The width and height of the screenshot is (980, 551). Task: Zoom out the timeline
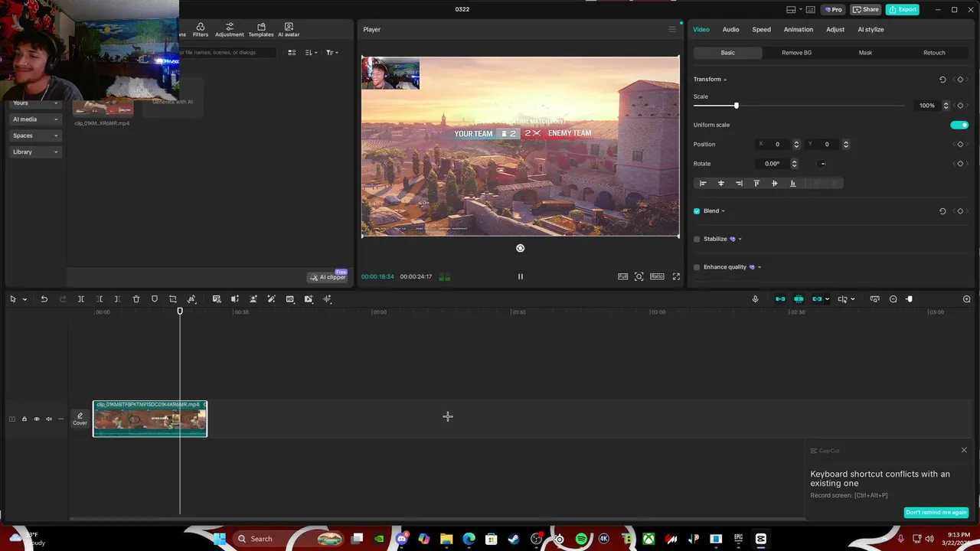click(x=893, y=299)
